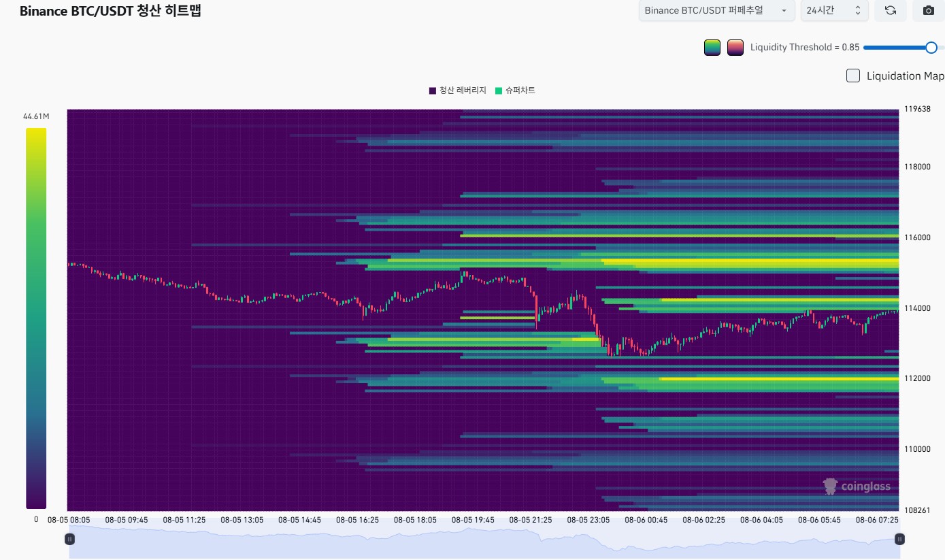This screenshot has width=945, height=560.
Task: Click the 08-05 08:05 time axis label
Action: [69, 520]
